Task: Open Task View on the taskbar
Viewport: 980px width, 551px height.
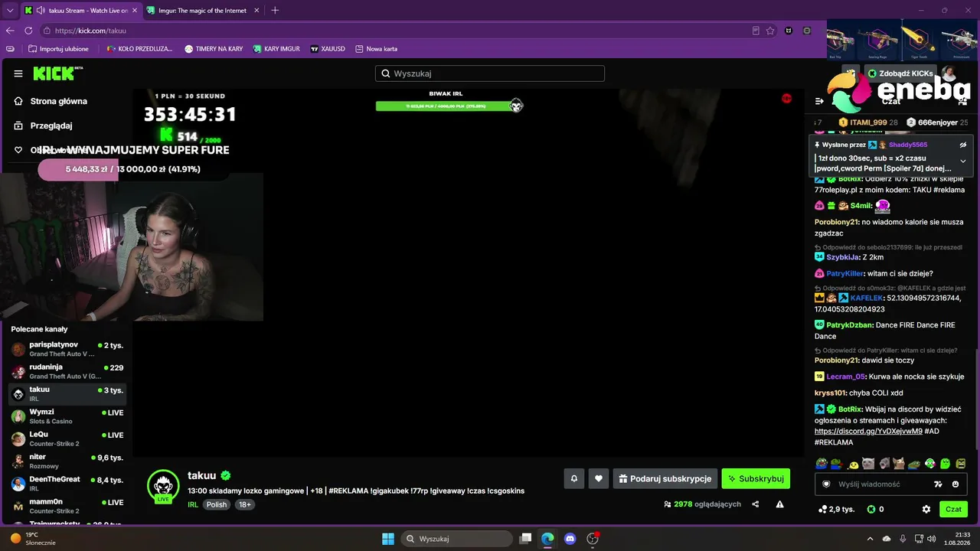Action: tap(525, 539)
